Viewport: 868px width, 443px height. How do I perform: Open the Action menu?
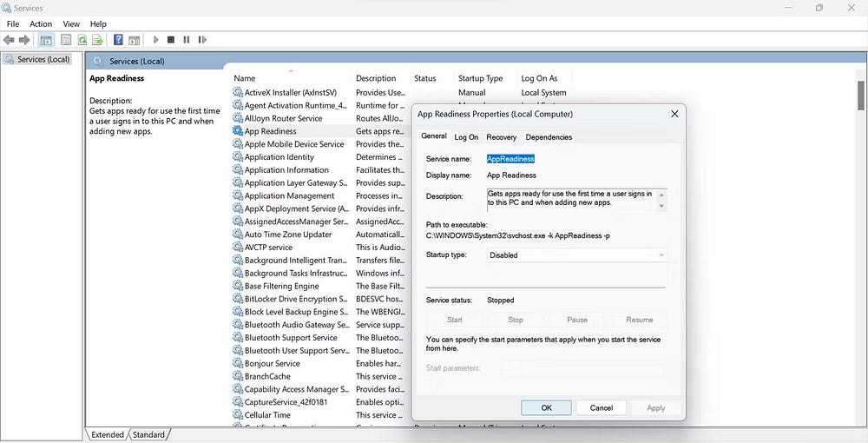(41, 23)
